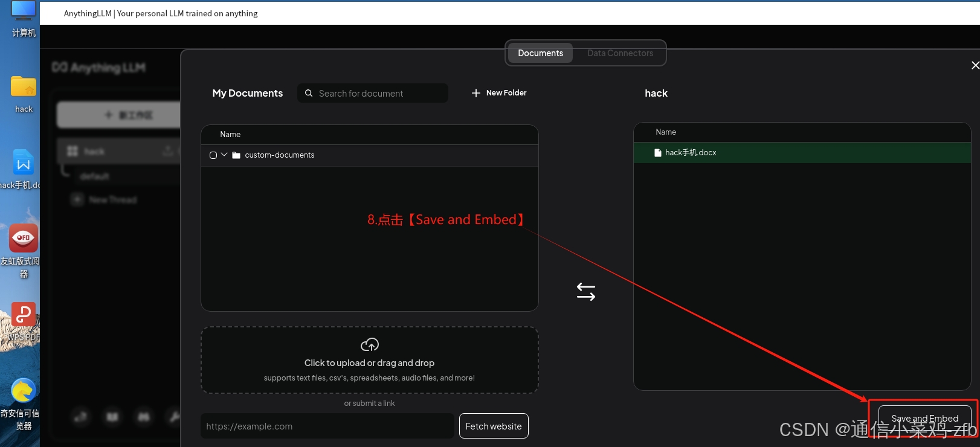This screenshot has height=447, width=980.
Task: Click the upload icon on hack workspace row
Action: tap(167, 151)
